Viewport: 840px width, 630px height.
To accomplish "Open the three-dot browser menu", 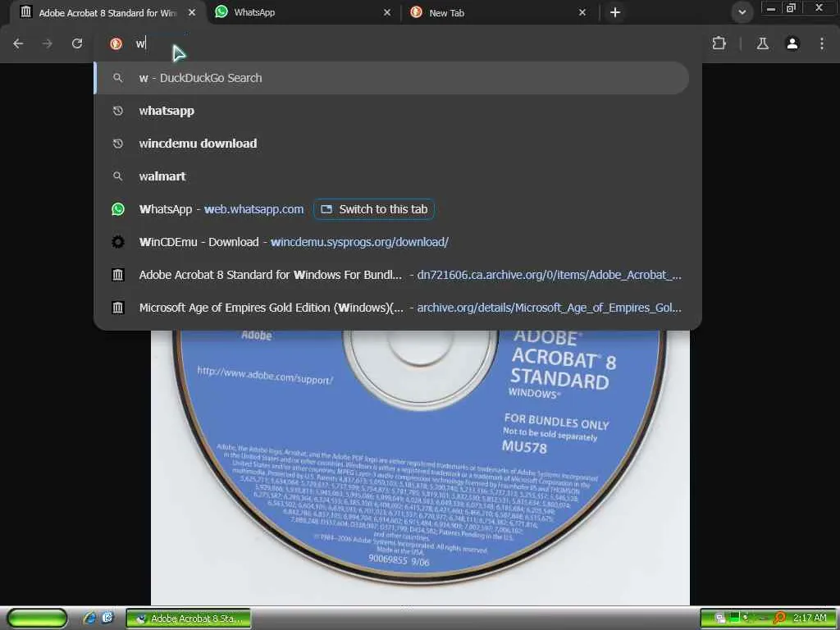I will click(x=822, y=43).
